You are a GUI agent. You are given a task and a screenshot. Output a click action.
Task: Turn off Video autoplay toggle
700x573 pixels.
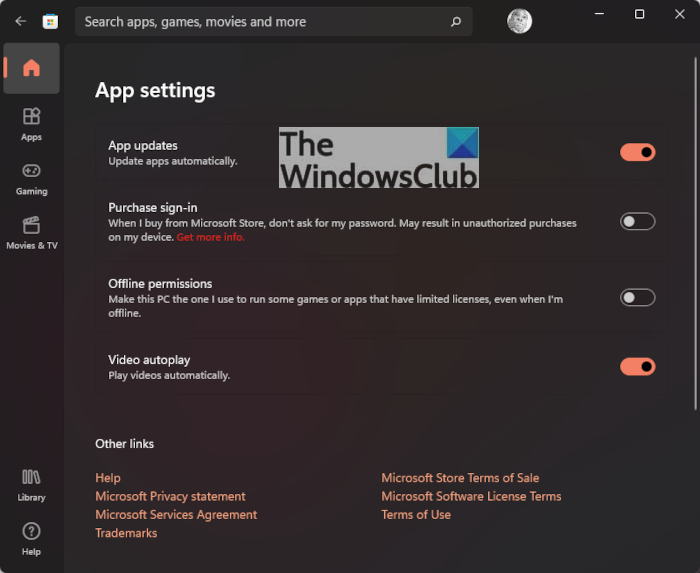[637, 367]
